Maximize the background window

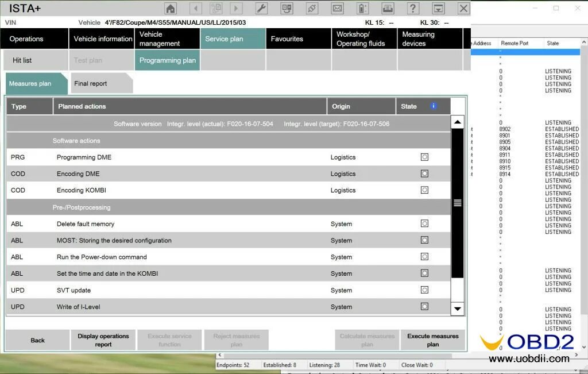point(556,8)
